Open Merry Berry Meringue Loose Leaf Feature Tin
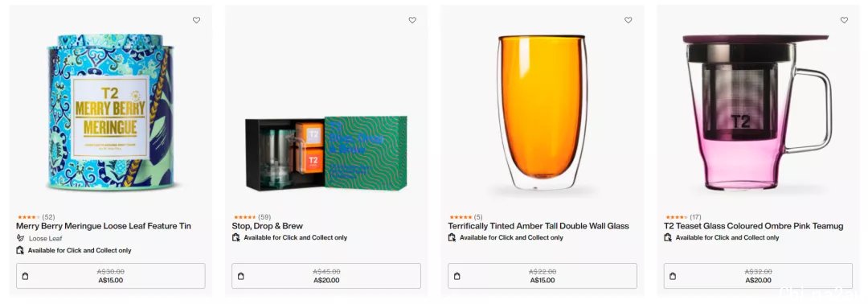This screenshot has height=304, width=868. [x=104, y=226]
